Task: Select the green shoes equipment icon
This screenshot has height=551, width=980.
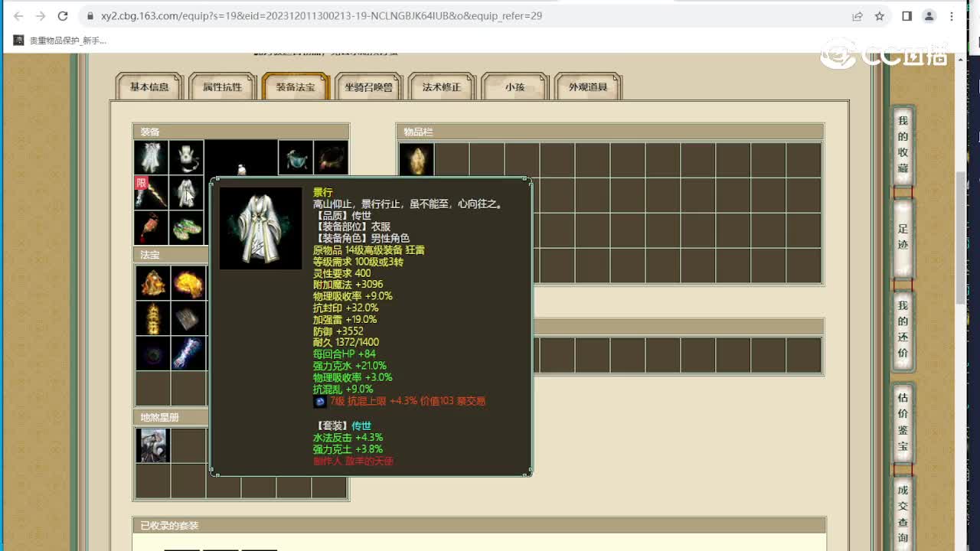Action: [x=186, y=228]
